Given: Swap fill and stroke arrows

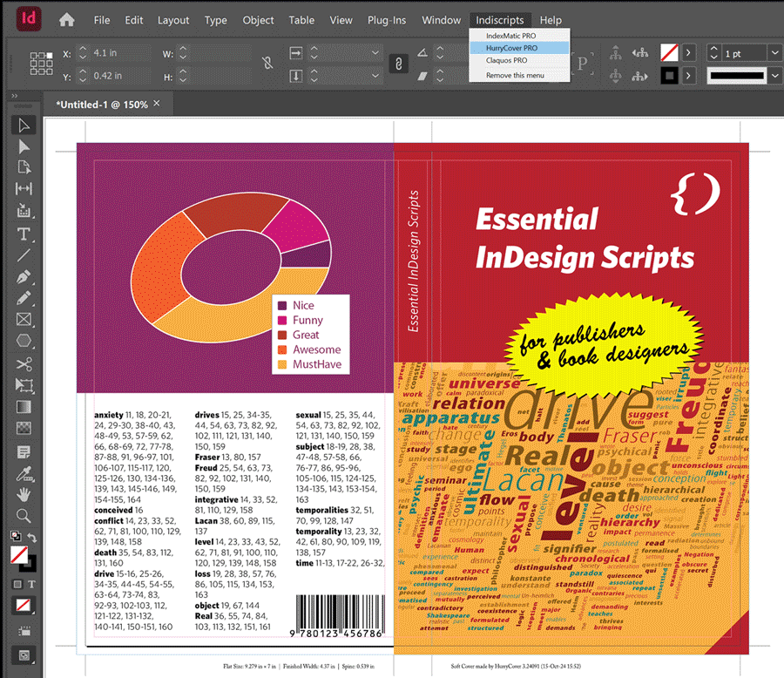Looking at the screenshot, I should click(32, 538).
